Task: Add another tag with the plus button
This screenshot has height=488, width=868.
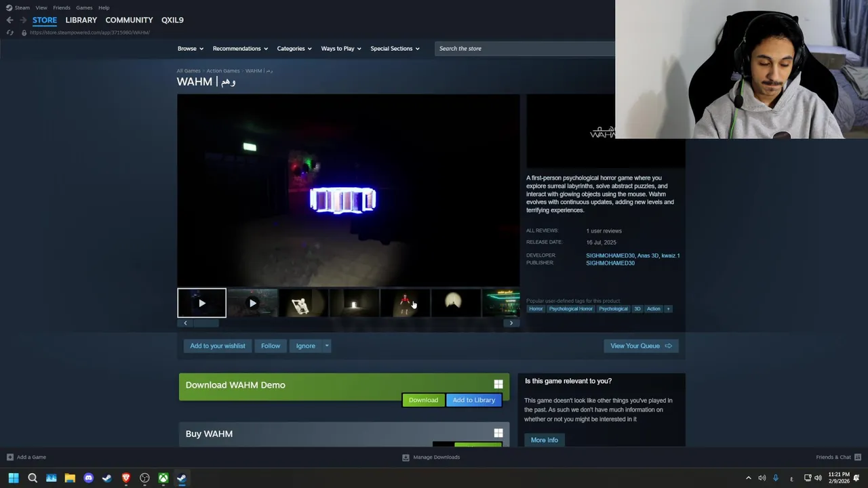Action: (668, 309)
